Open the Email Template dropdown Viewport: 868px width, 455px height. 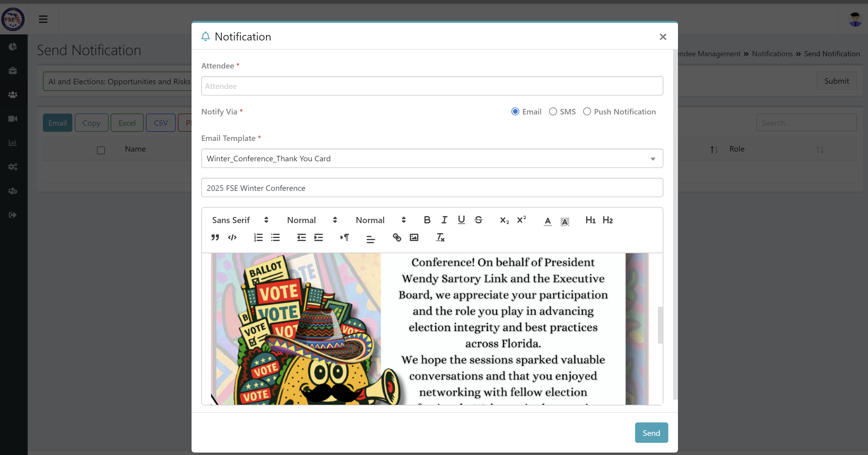[x=432, y=158]
